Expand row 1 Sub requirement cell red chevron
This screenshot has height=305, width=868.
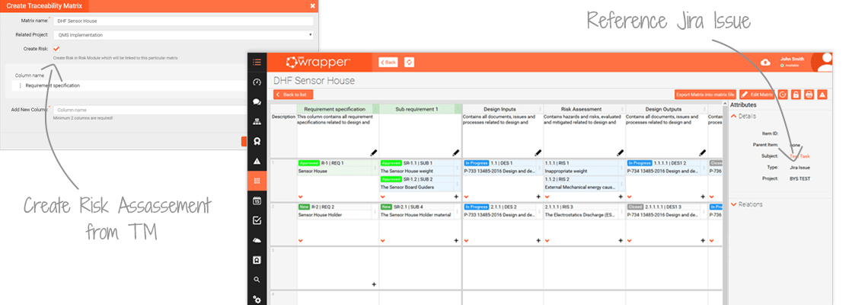[382, 197]
